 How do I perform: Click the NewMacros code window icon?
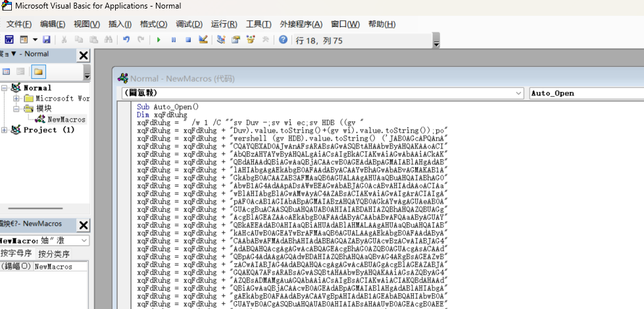tap(122, 78)
